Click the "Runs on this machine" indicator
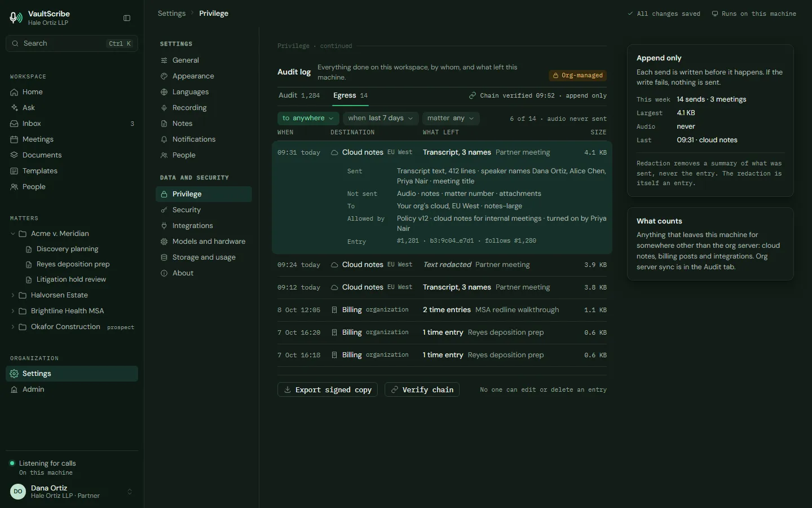The image size is (812, 508). (754, 14)
